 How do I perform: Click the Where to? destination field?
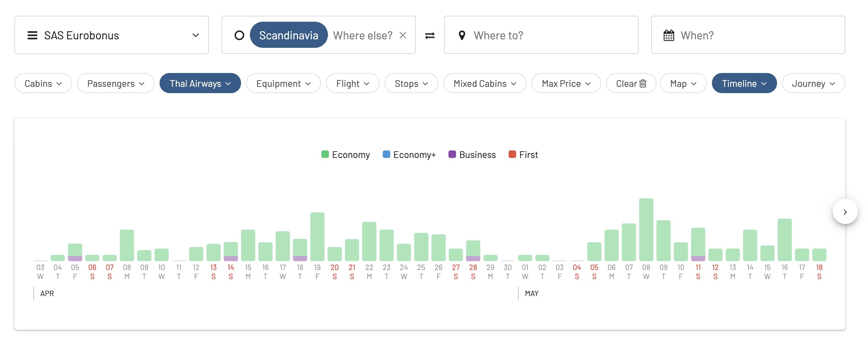pyautogui.click(x=541, y=35)
